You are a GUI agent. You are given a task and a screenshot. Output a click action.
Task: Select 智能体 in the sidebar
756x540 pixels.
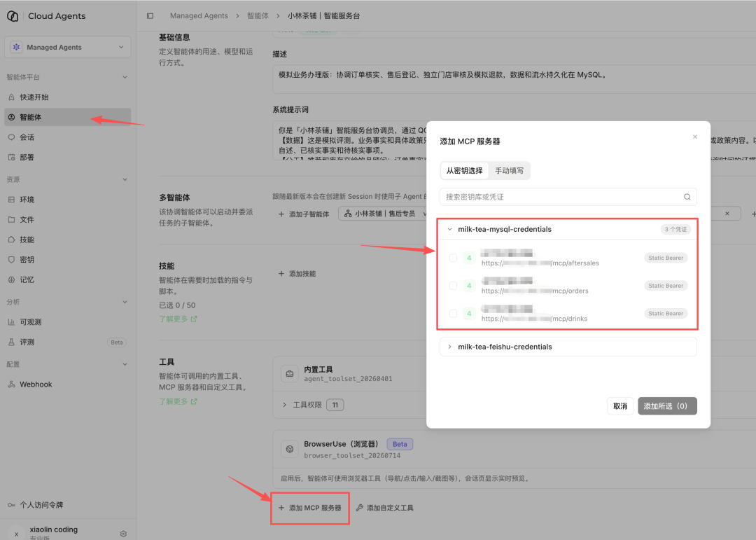(67, 117)
